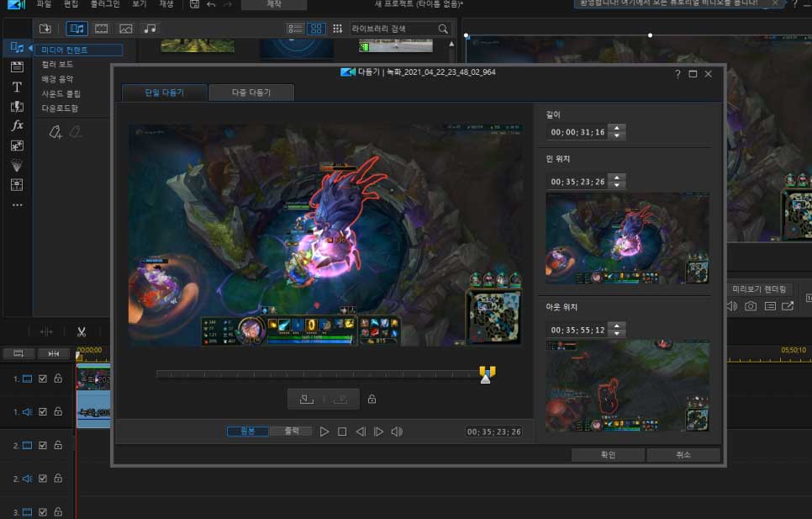Increase 길이 duration with up arrow

pos(616,128)
